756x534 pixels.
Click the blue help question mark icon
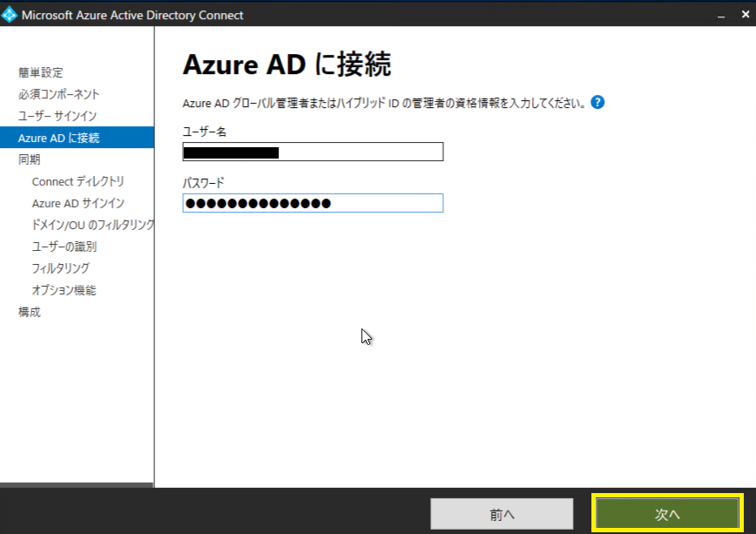(597, 102)
